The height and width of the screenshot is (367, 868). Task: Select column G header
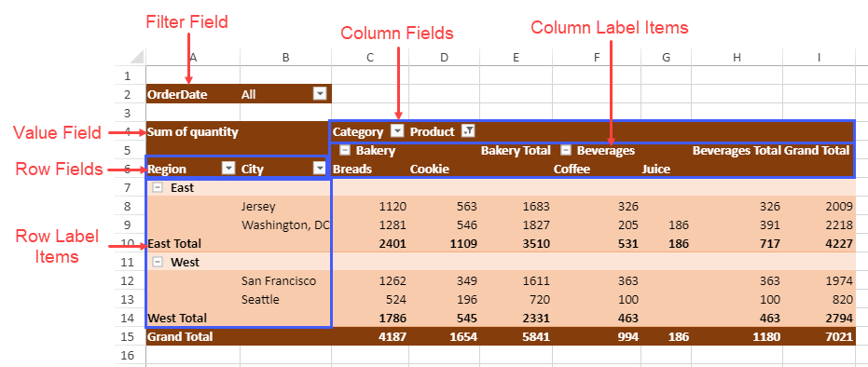666,57
